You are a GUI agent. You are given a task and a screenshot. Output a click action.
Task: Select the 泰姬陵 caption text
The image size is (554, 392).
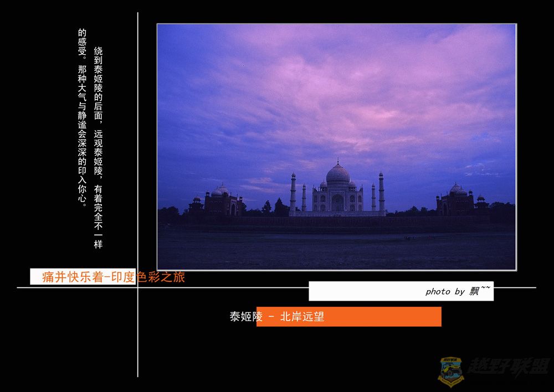point(246,317)
